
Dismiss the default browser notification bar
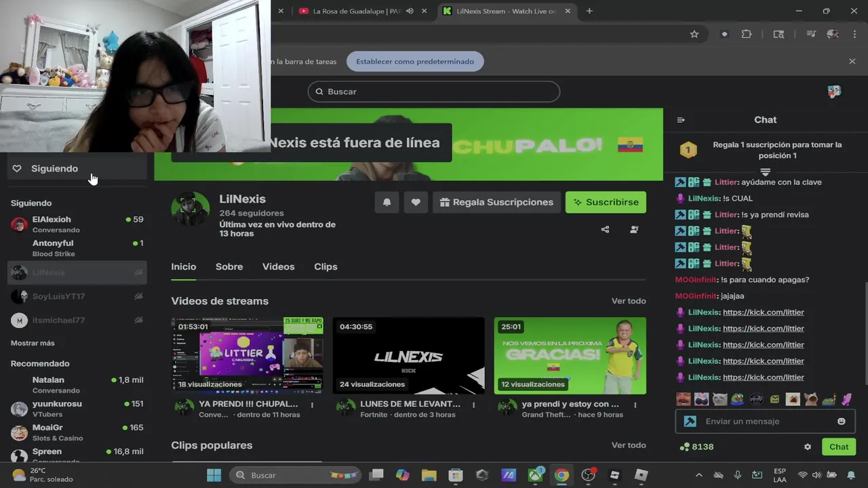(x=852, y=61)
